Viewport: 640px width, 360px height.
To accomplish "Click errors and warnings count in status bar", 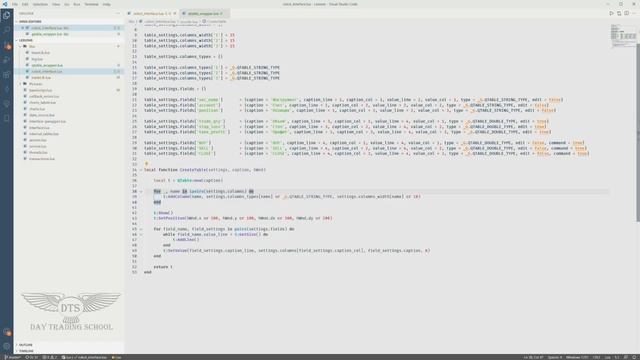I will 50,357.
